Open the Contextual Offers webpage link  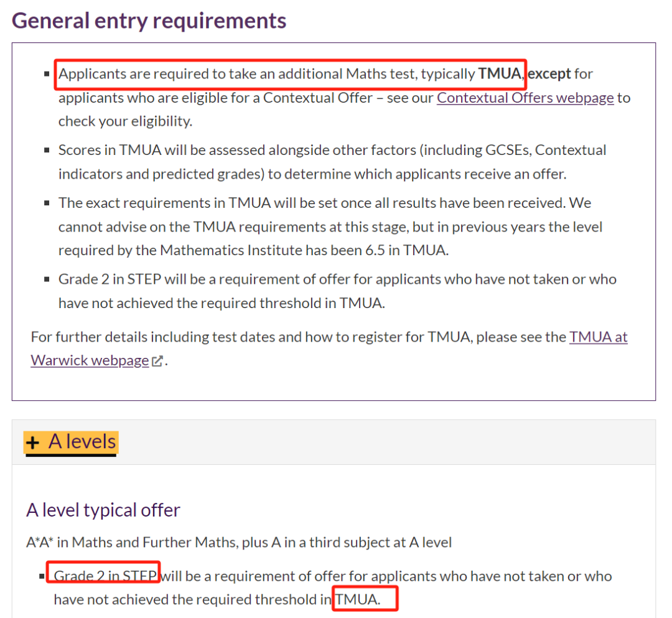(x=525, y=98)
